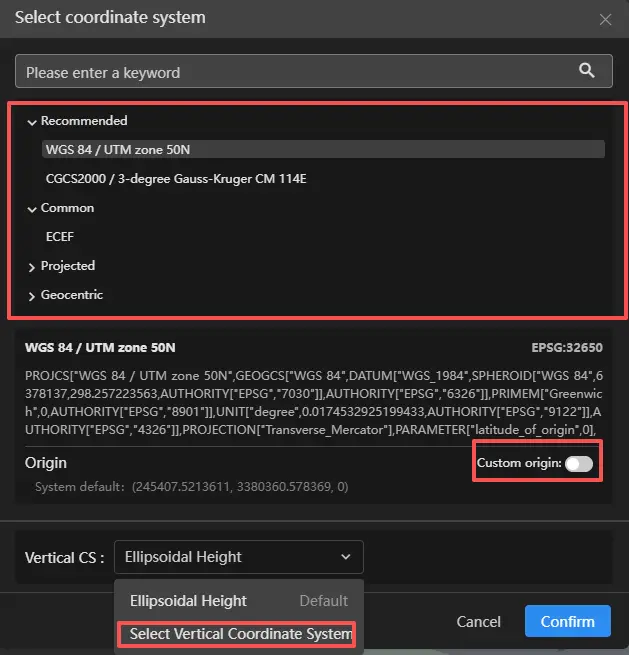Pick the ECEF coordinate system
Image resolution: width=629 pixels, height=655 pixels.
(x=60, y=237)
